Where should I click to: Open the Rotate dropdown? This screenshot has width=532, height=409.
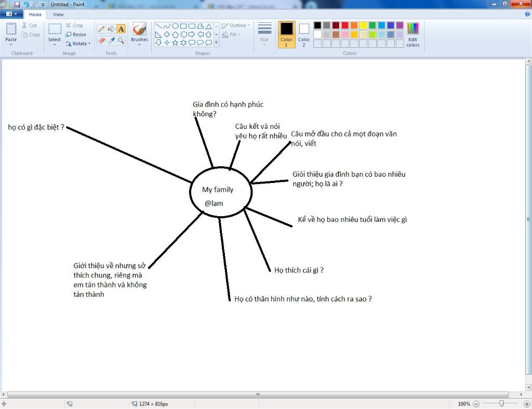[78, 44]
